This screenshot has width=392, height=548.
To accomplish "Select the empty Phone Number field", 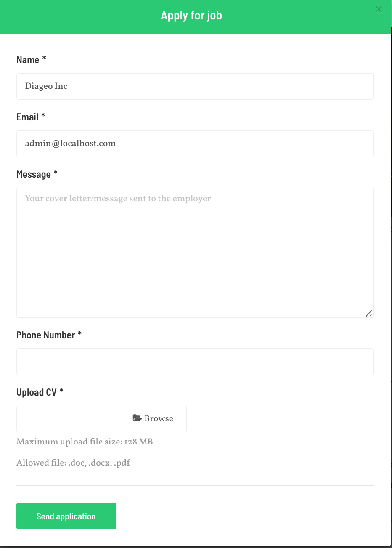I will (195, 362).
